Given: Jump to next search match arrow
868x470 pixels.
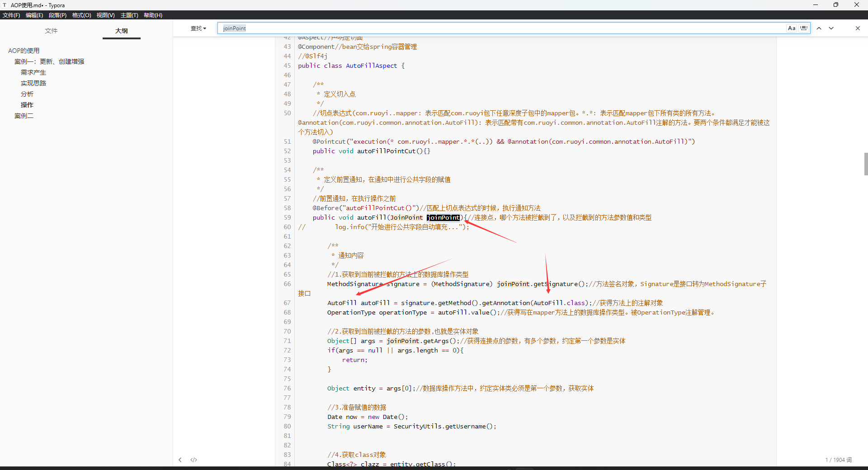Looking at the screenshot, I should (831, 28).
